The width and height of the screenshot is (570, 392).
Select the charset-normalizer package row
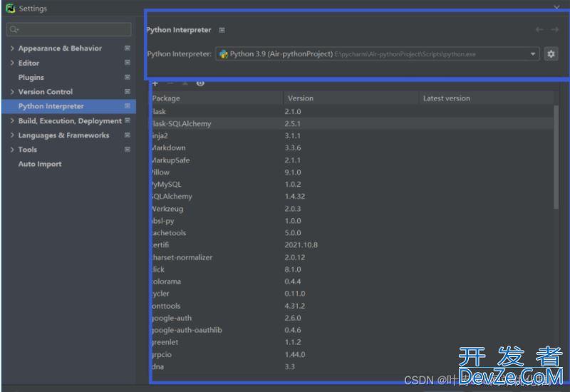[x=352, y=257]
